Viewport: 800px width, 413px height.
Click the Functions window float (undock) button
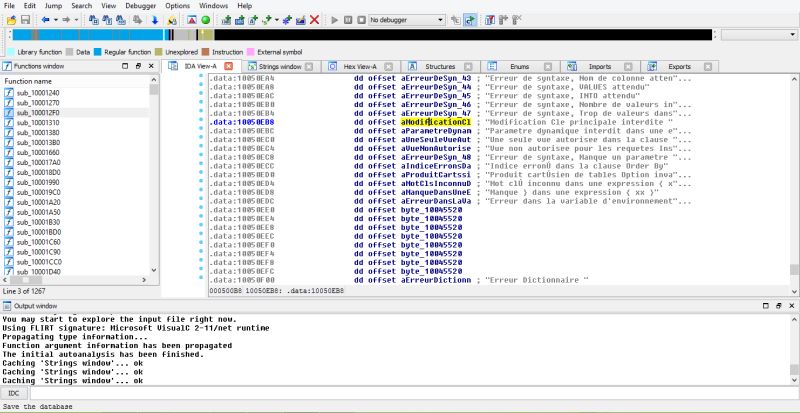point(138,66)
